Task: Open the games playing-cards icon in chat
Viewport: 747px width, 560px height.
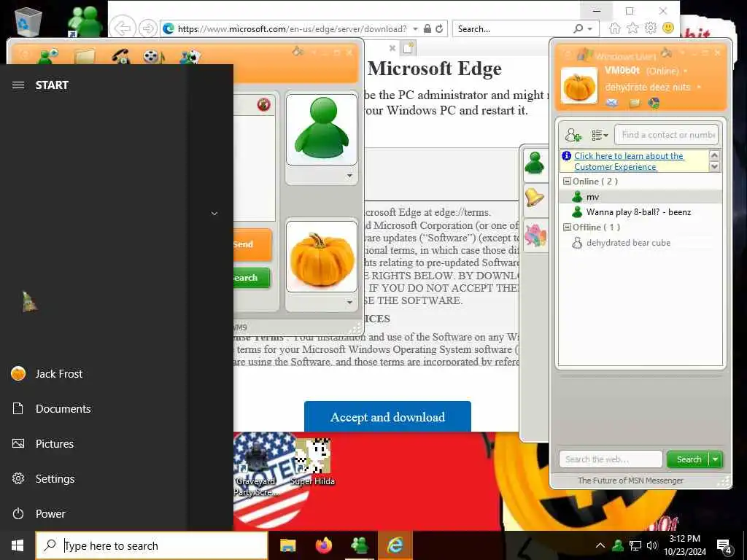Action: point(190,57)
